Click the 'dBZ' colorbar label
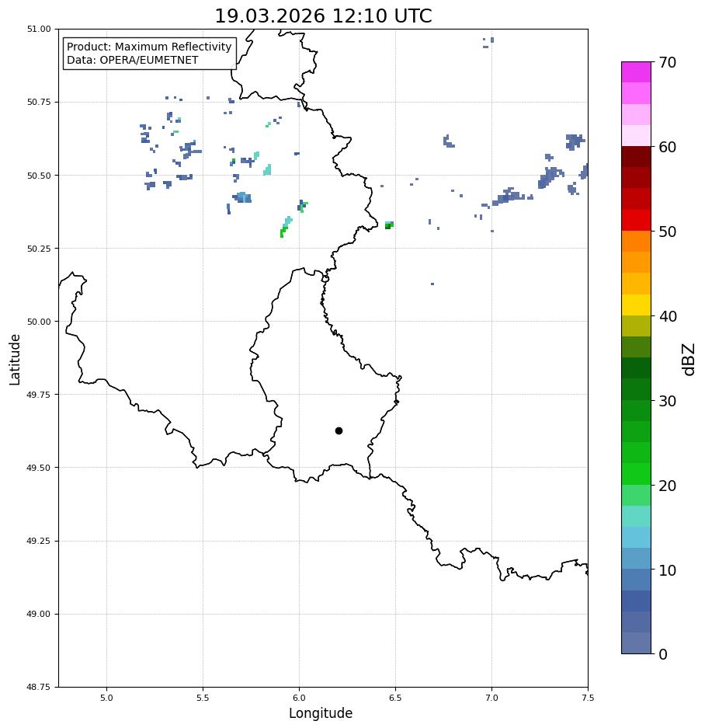Image resolution: width=705 pixels, height=728 pixels. (689, 360)
